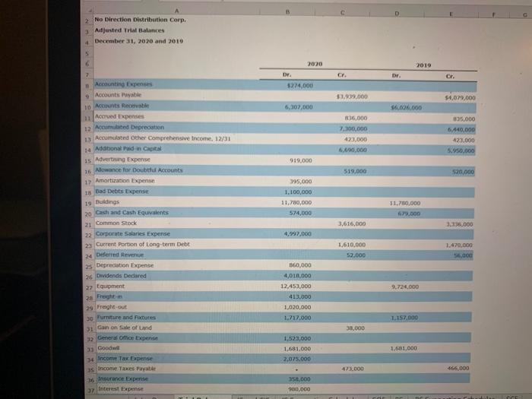Select the 52,000 Deferred Revenue credit
532x399 pixels.
356,255
